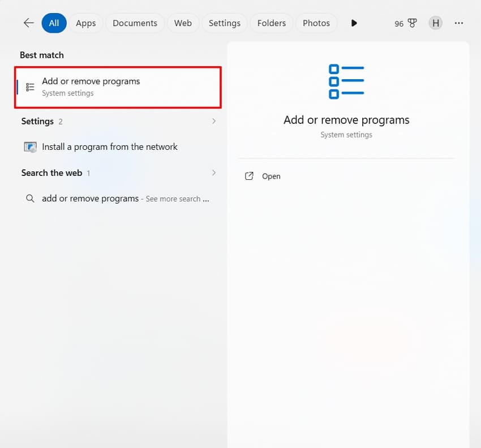Open the Add or remove programs best match

point(118,87)
